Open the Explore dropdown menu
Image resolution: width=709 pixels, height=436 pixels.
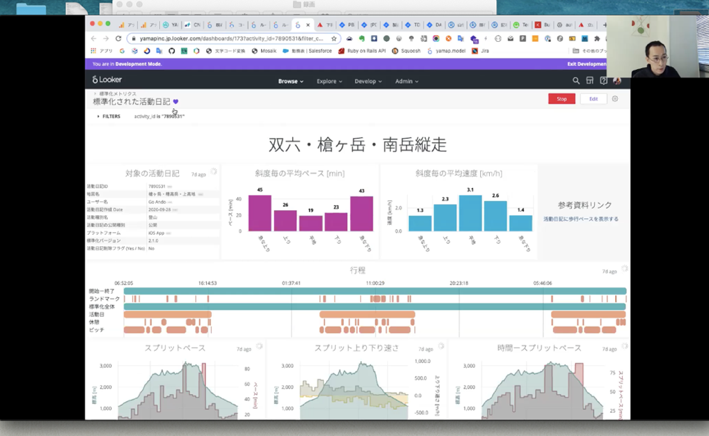coord(329,81)
